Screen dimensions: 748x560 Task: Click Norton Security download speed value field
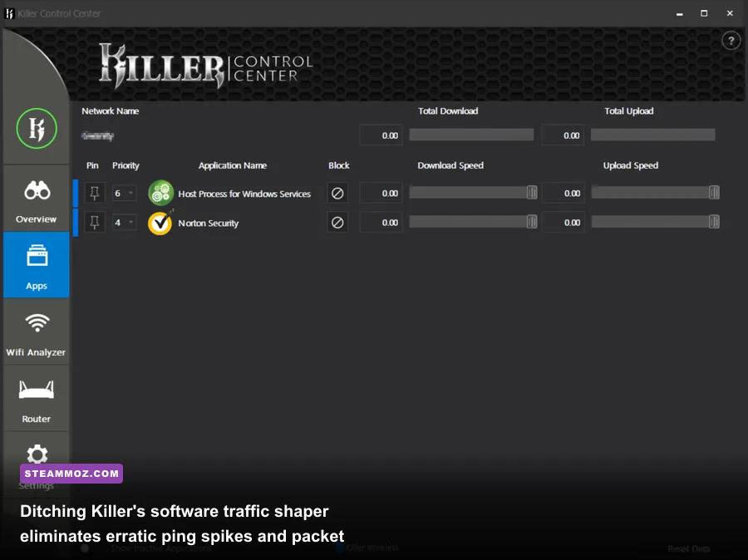381,223
